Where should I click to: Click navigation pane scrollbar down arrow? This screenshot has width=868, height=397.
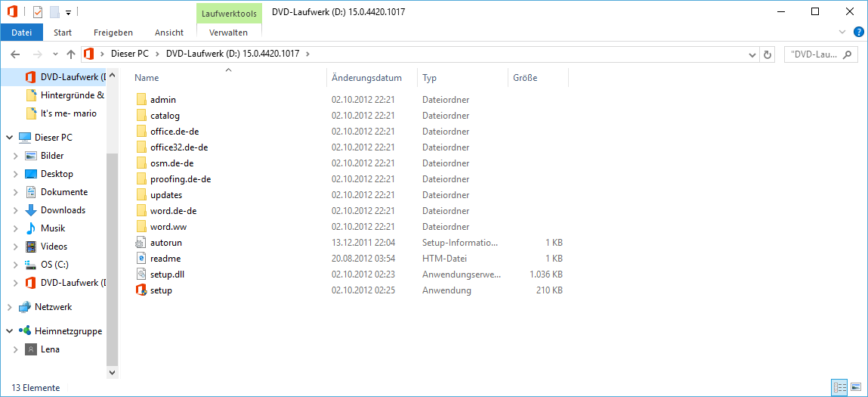pyautogui.click(x=113, y=373)
